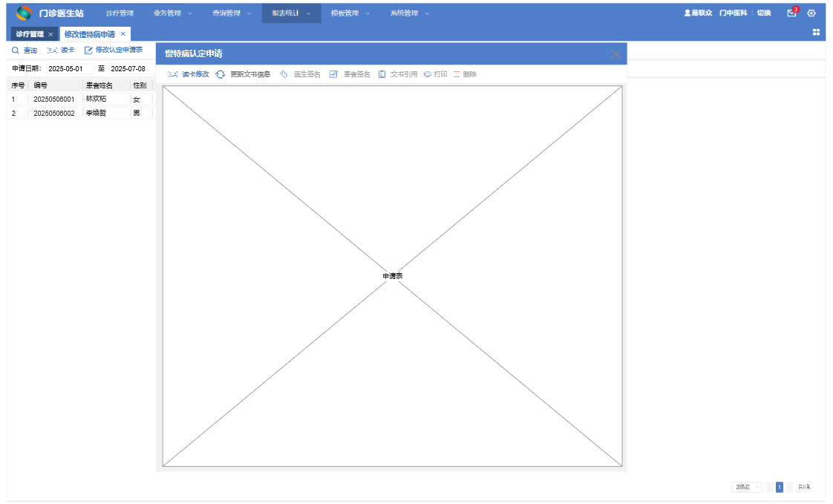Click the 医生签名 doctor signature button
833x504 pixels.
[x=300, y=74]
